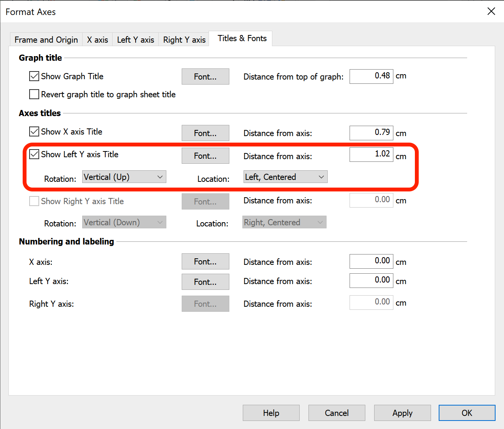Image resolution: width=504 pixels, height=429 pixels.
Task: Expand the Vertical (Up) rotation dropdown
Action: point(124,177)
